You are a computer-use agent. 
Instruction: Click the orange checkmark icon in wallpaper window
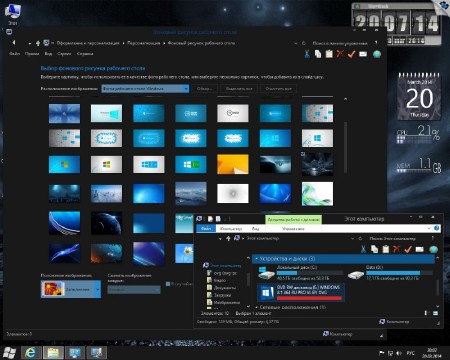coord(351,54)
